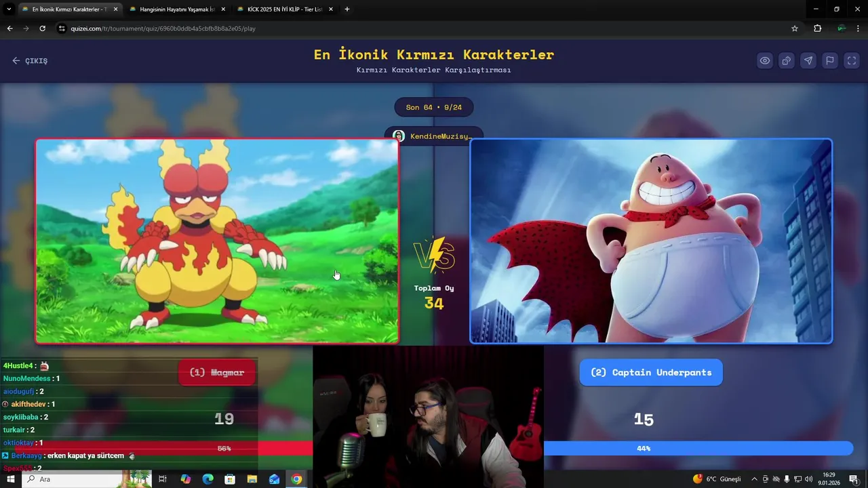Click the Berkaayg chat message

click(x=68, y=456)
